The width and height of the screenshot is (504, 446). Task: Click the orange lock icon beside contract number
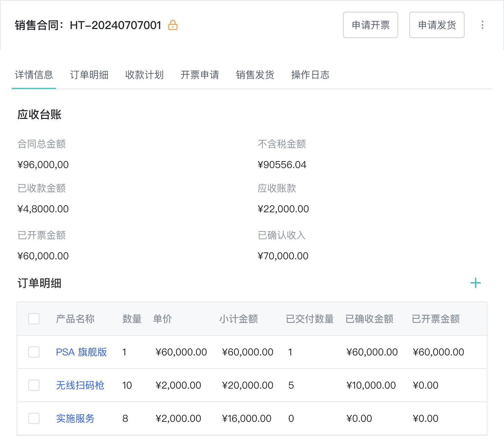tap(172, 25)
